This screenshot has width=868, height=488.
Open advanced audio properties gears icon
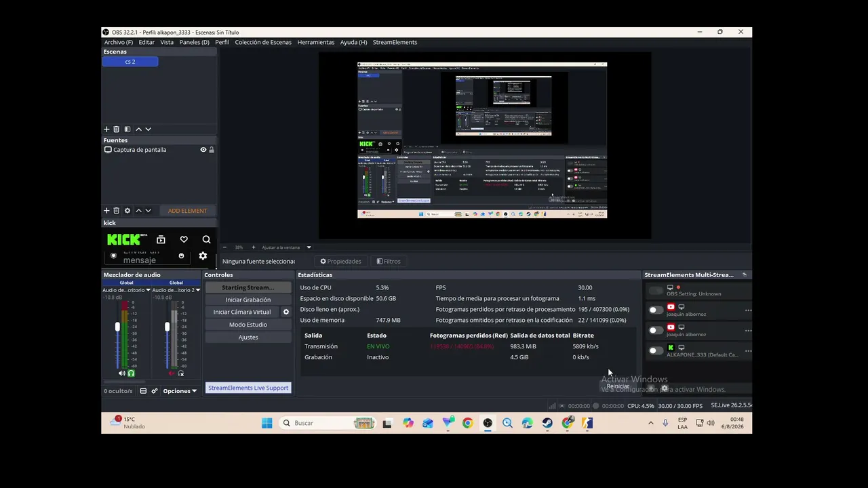pos(155,391)
